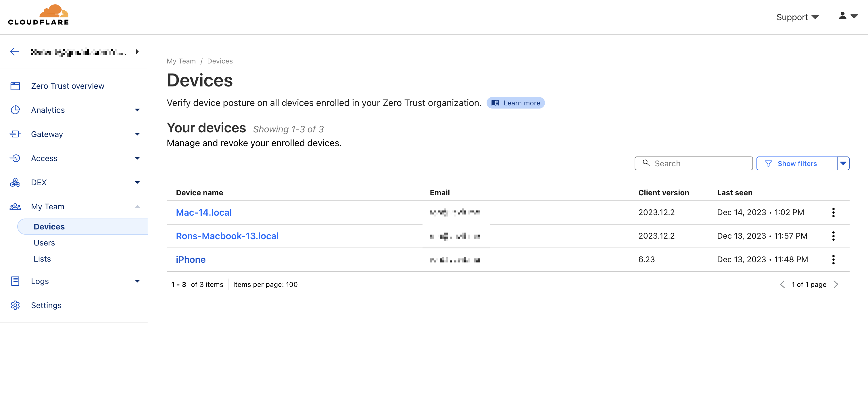Click the Access icon in sidebar
Viewport: 868px width, 398px height.
(x=15, y=158)
